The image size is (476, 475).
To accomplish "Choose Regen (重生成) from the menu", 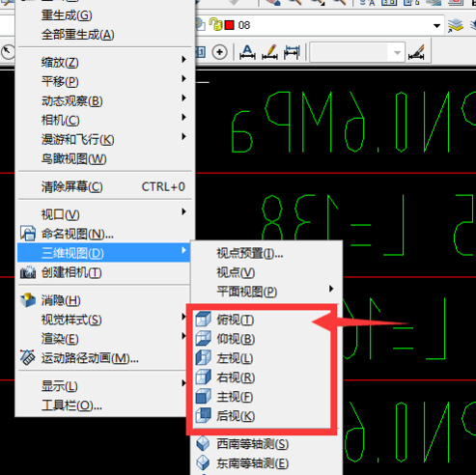I will (104, 15).
